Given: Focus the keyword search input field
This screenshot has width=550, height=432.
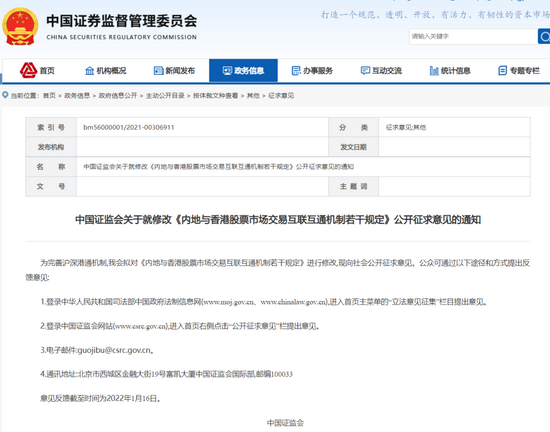Looking at the screenshot, I should click(x=473, y=36).
